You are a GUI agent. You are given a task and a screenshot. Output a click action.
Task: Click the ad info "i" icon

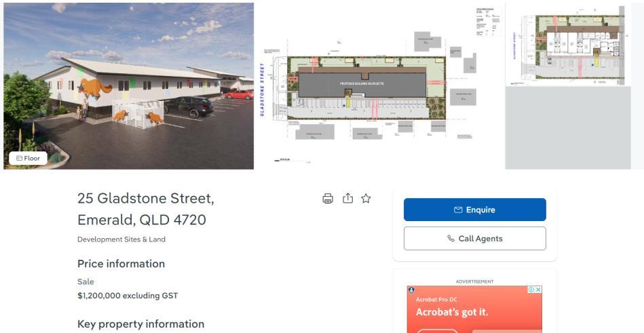(531, 290)
